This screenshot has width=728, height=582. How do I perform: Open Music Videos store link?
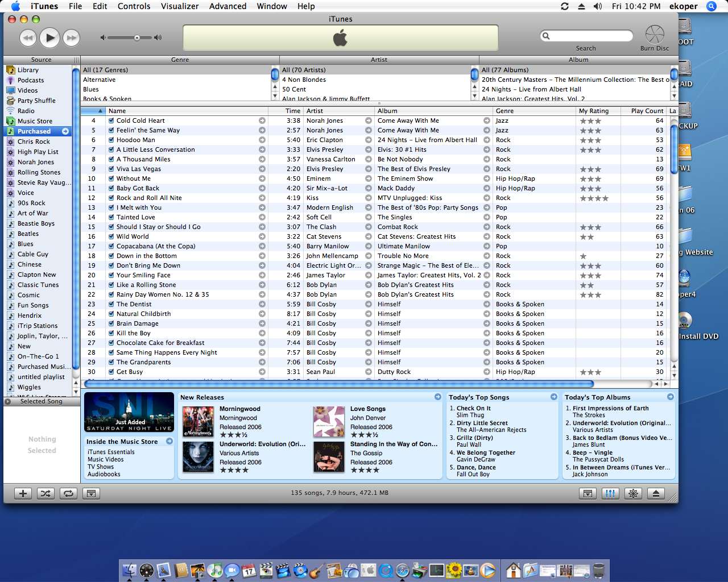(105, 459)
